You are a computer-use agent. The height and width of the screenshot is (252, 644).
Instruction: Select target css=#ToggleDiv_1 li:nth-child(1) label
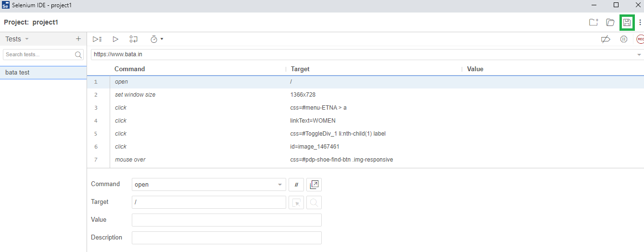click(x=338, y=134)
